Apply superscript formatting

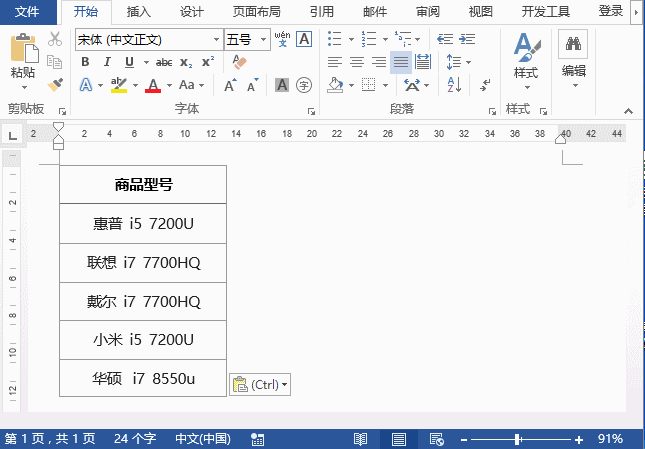point(208,62)
